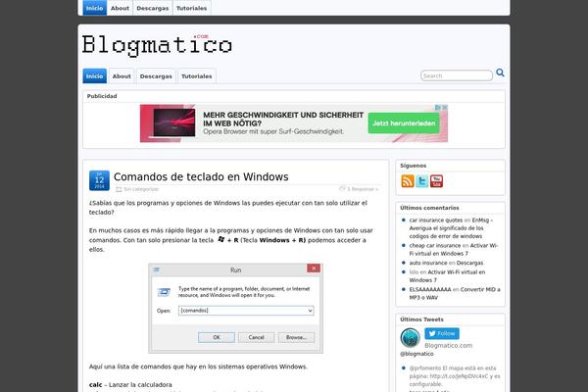Open Tutoriales tab beside the search box
This screenshot has width=588, height=392.
point(197,76)
